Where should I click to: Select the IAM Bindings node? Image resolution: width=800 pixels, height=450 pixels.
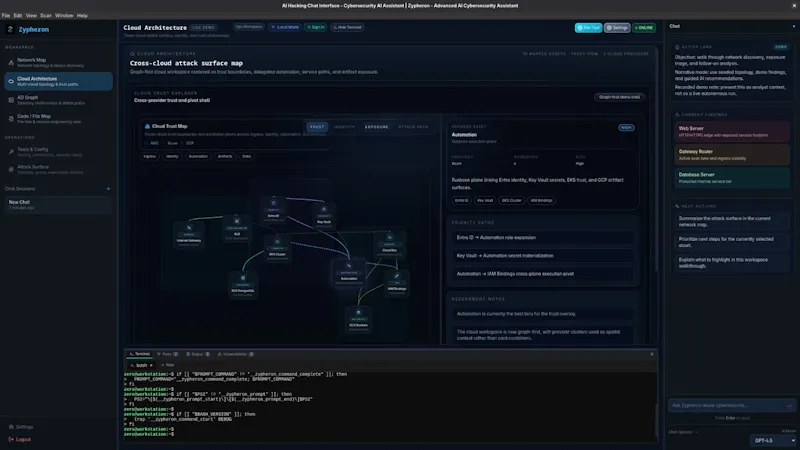coord(396,283)
